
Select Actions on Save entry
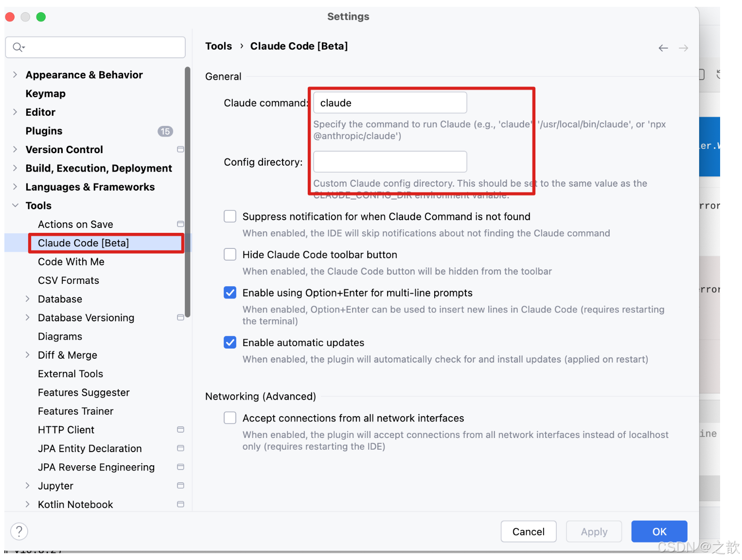point(75,224)
